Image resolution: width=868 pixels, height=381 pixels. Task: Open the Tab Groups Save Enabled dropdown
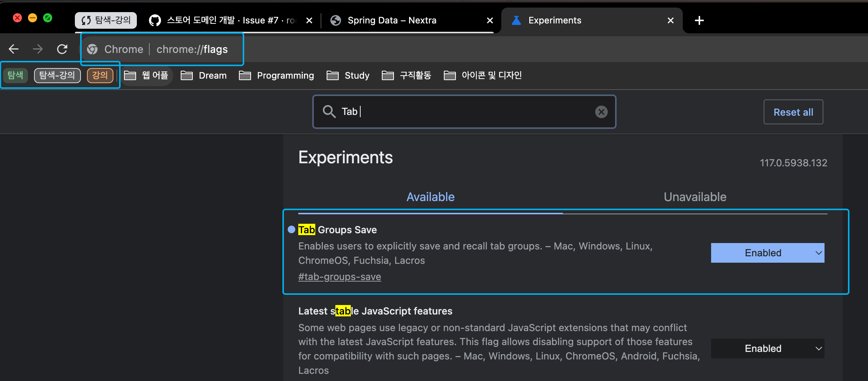click(767, 253)
